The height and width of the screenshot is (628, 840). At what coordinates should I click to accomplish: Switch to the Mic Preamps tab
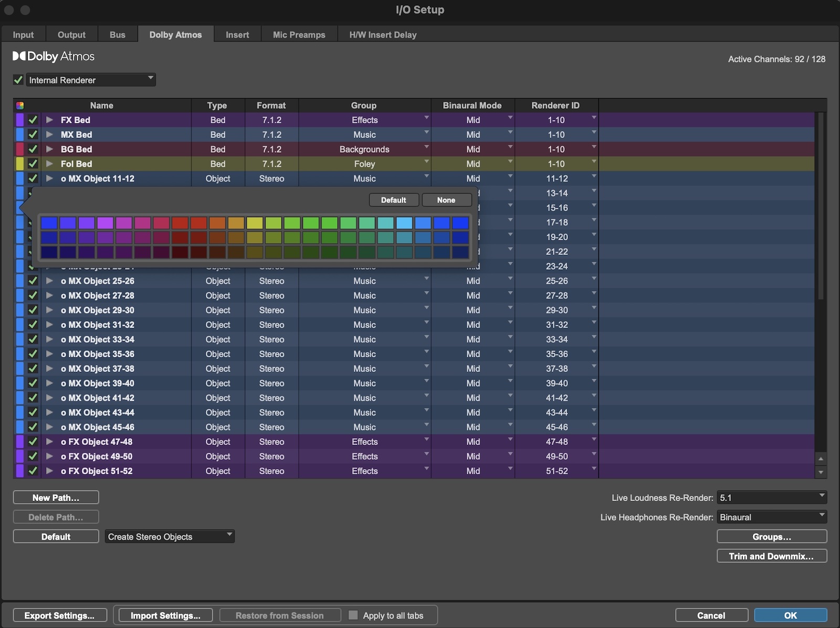(299, 34)
